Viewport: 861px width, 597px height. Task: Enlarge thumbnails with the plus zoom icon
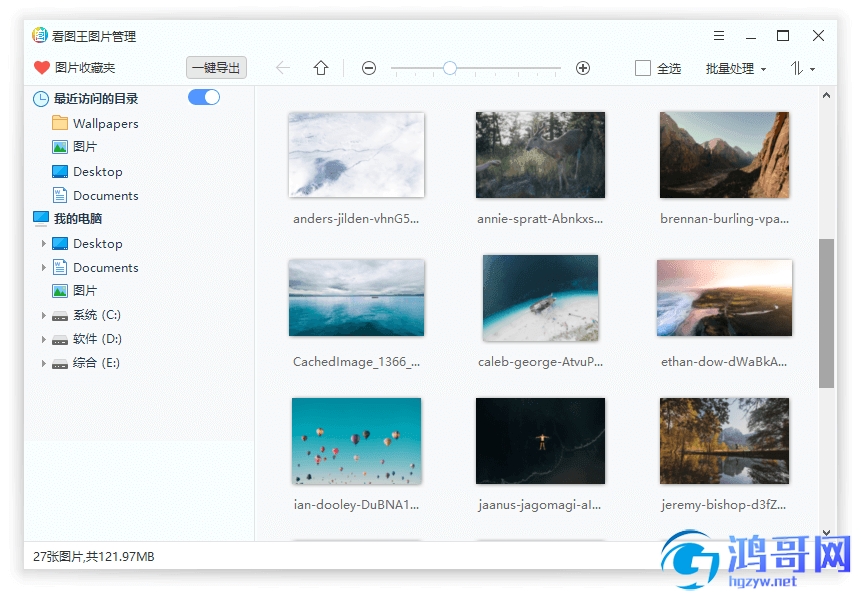(583, 68)
